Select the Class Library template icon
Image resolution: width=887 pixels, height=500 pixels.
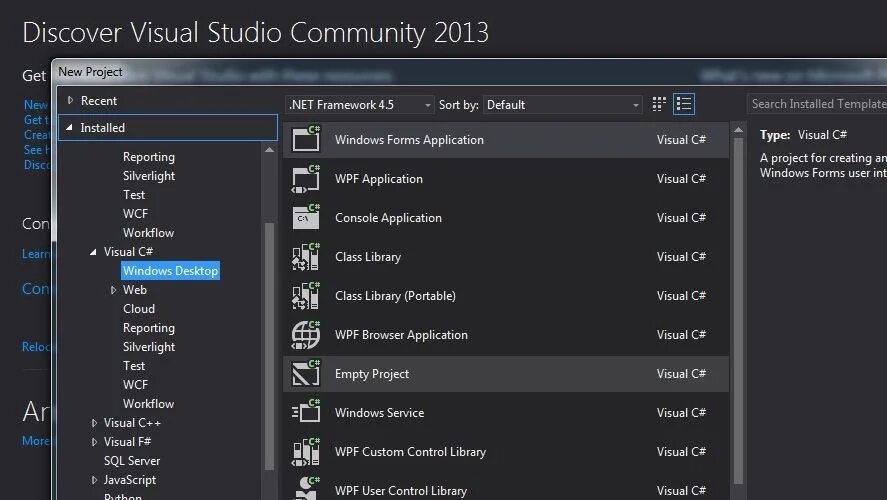306,257
